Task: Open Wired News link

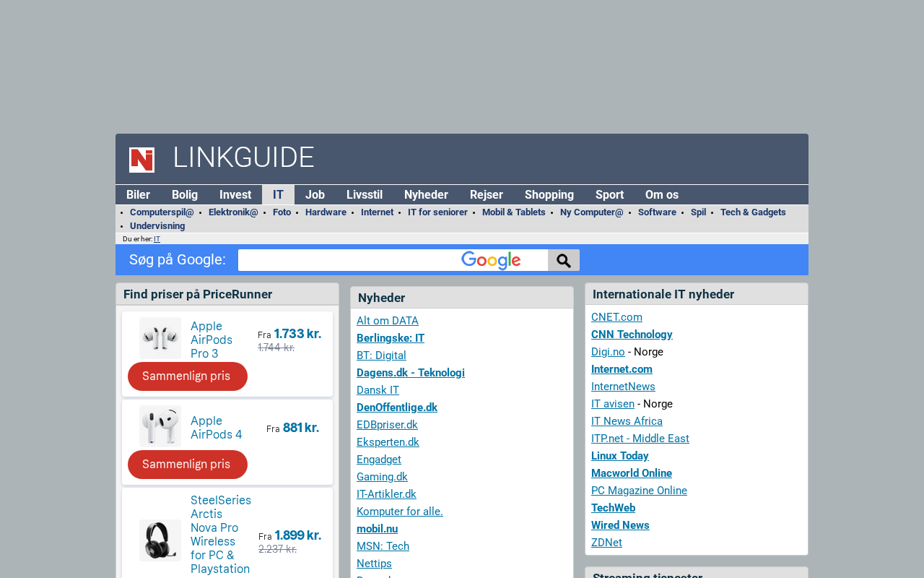Action: [x=620, y=525]
